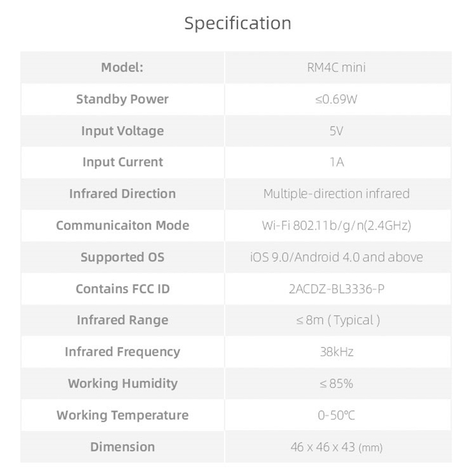Click the Multiple-direction infrared value

click(336, 194)
